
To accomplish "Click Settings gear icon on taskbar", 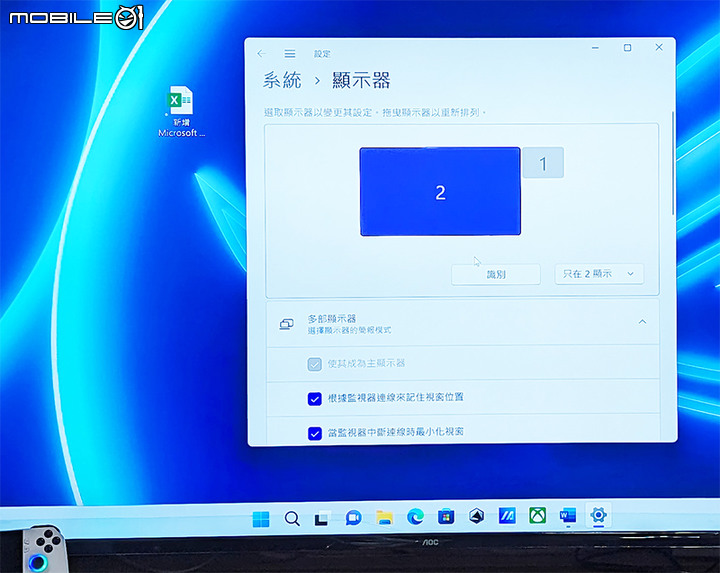I will pyautogui.click(x=598, y=515).
